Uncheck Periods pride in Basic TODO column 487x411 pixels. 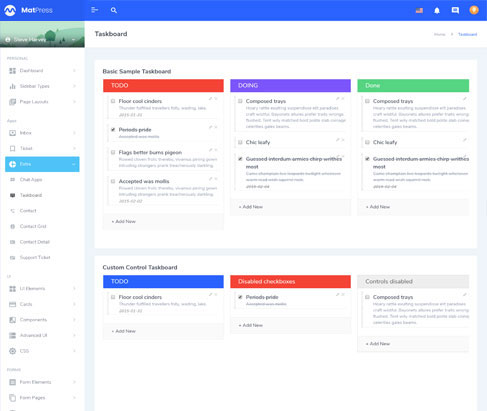(x=113, y=130)
